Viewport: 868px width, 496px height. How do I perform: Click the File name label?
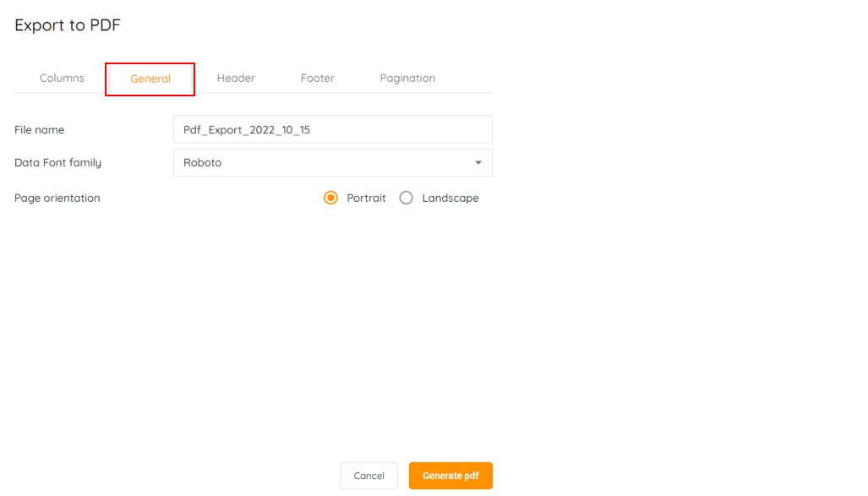(40, 130)
